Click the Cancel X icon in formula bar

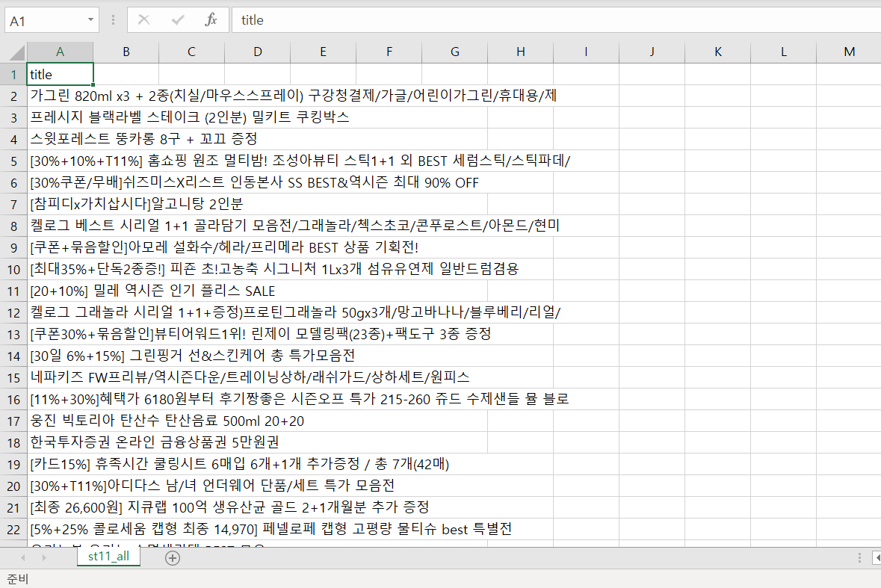coord(143,20)
